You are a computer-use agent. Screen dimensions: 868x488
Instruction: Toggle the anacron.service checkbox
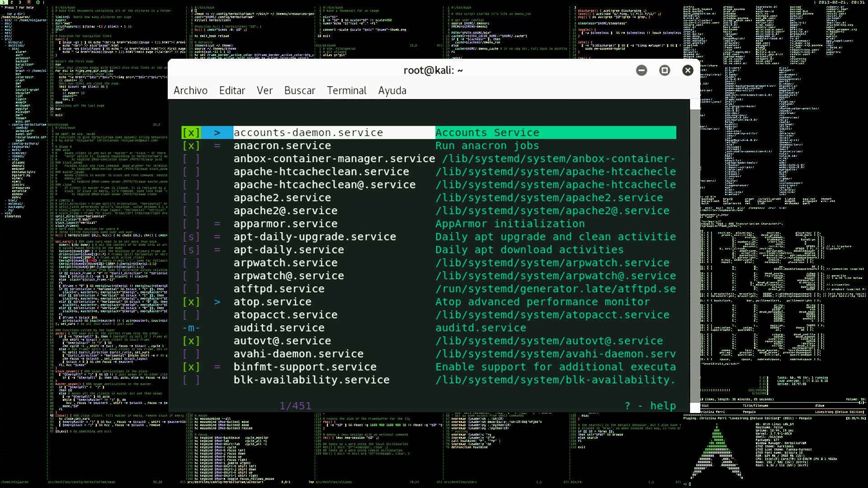[191, 145]
